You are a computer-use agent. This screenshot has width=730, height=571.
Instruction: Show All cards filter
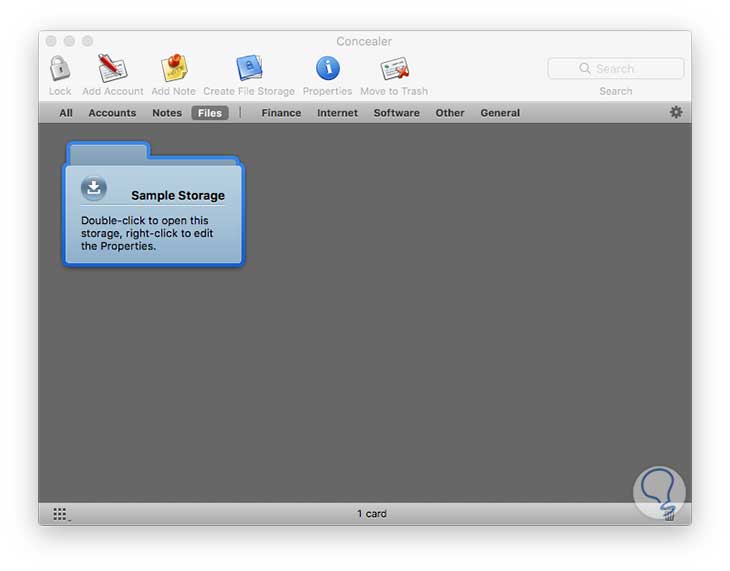[66, 113]
